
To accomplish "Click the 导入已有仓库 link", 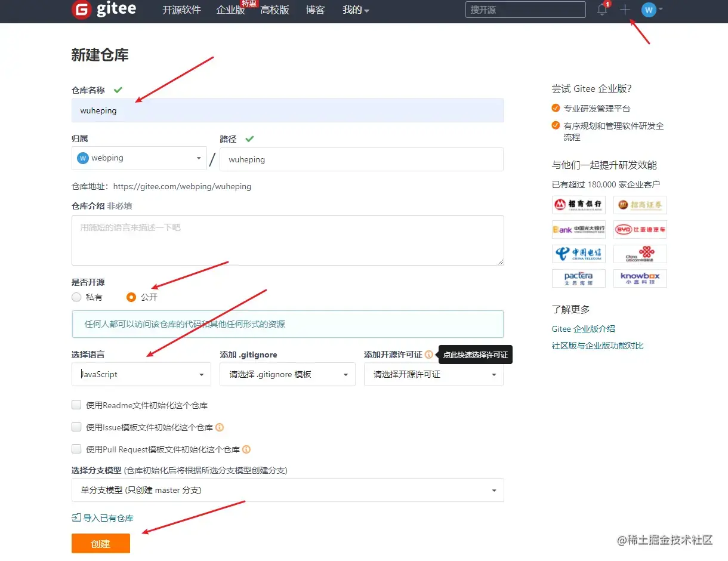I will [x=103, y=518].
